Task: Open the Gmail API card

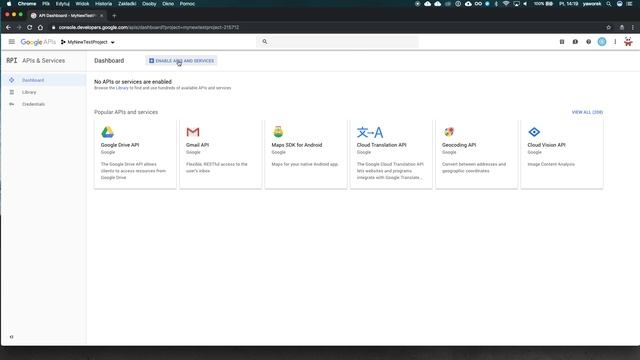Action: [220, 154]
